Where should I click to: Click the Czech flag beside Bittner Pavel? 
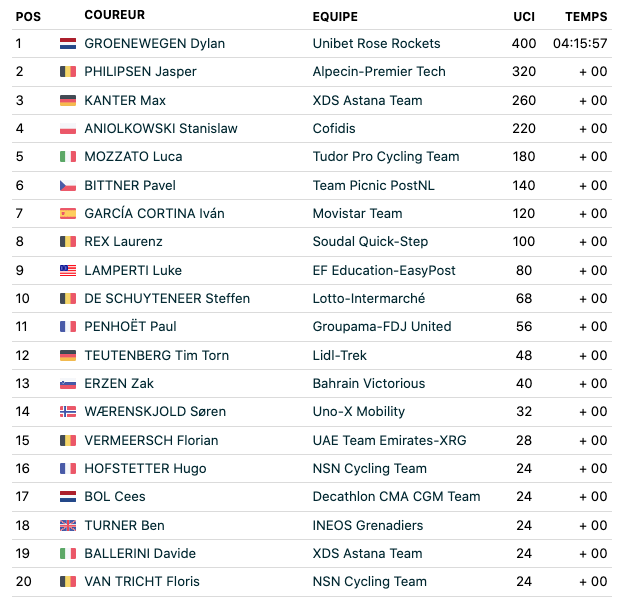[68, 186]
